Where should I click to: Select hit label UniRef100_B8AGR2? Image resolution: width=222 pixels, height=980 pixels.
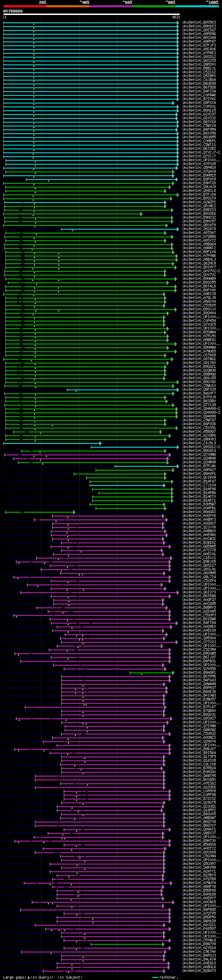coord(199,512)
